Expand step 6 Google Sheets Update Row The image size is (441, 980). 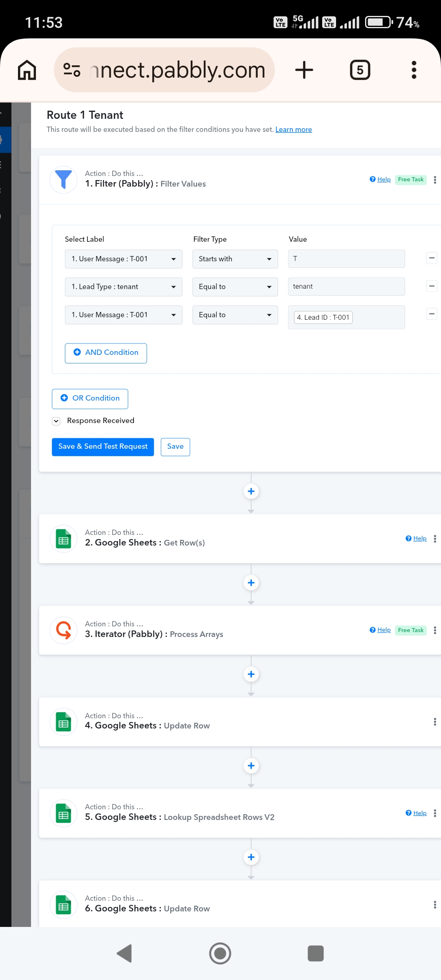click(x=240, y=904)
